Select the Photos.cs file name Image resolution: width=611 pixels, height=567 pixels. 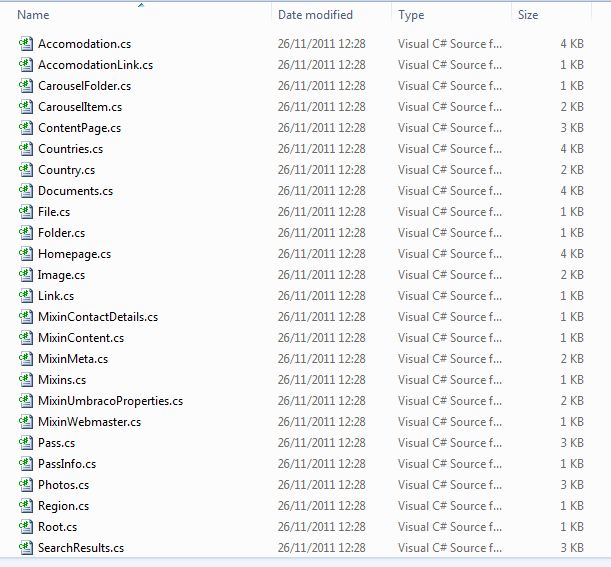(64, 485)
